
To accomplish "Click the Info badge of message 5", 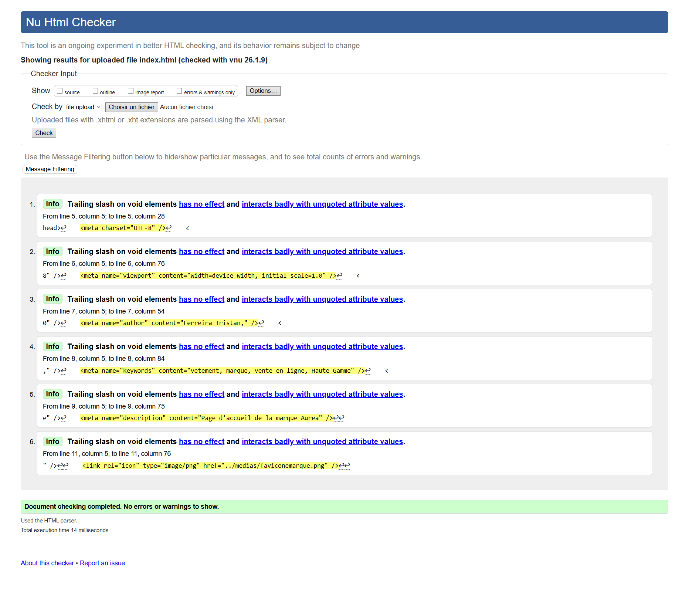I will point(52,394).
